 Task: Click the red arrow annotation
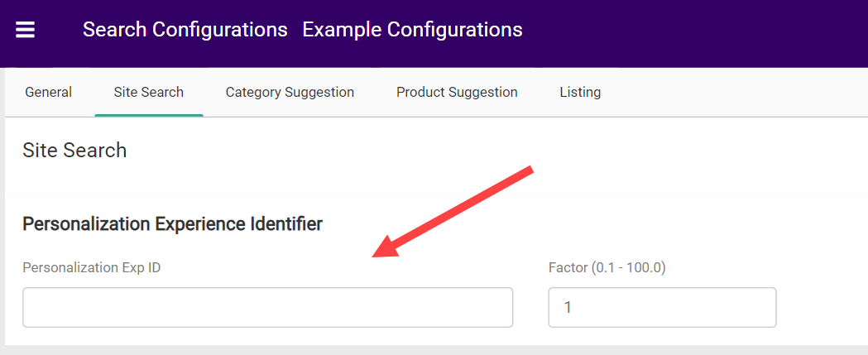(x=455, y=211)
